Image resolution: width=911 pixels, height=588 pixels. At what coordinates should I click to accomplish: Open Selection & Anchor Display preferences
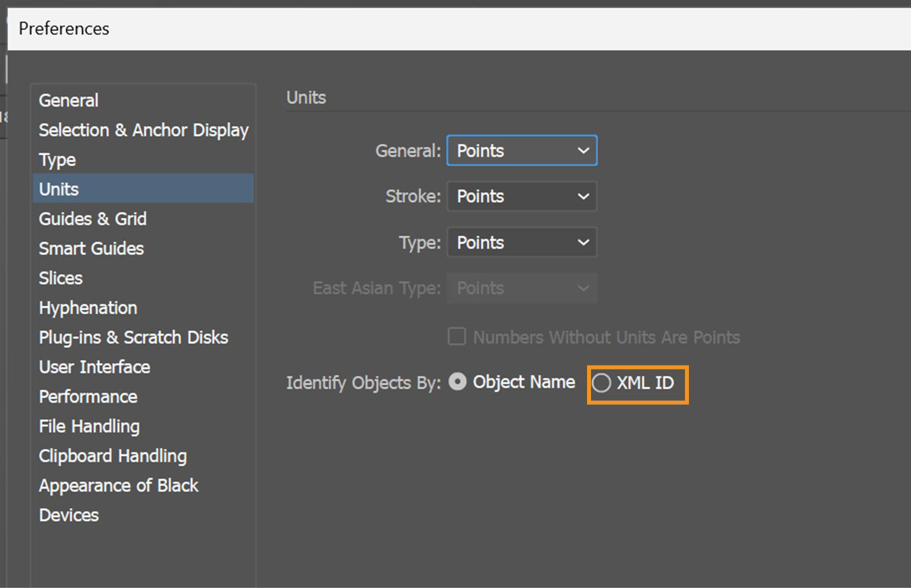143,130
